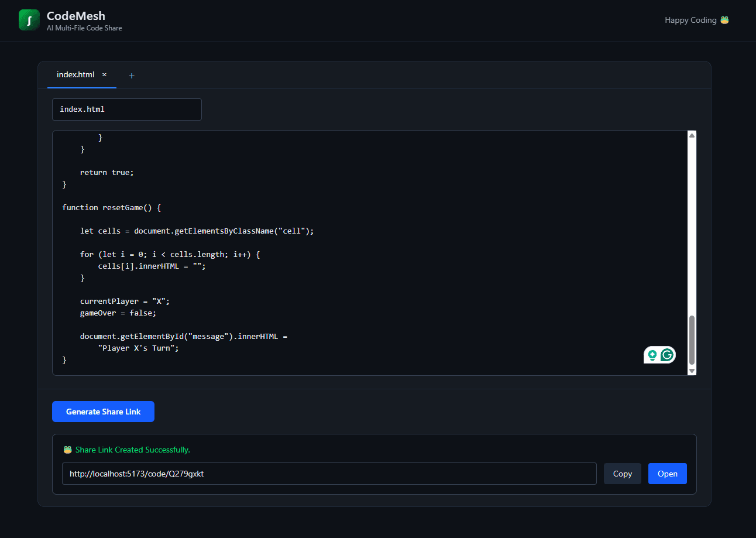Select the share URL input field
The image size is (756, 538).
point(329,473)
